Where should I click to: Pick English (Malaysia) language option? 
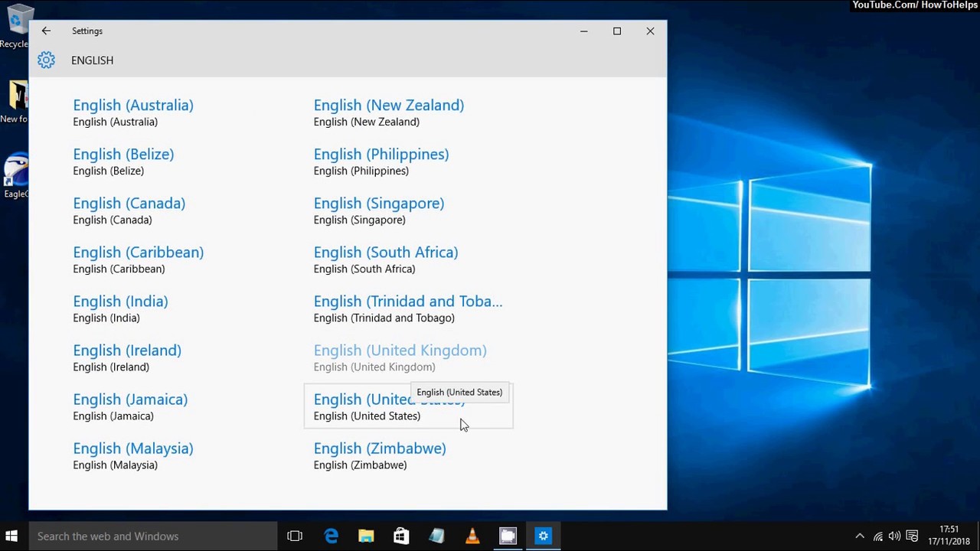point(133,455)
